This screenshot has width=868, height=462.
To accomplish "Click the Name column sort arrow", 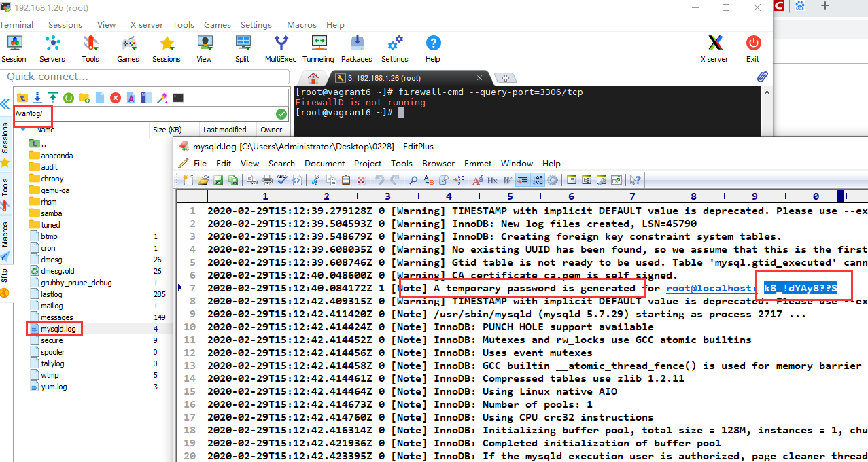I will pos(22,129).
